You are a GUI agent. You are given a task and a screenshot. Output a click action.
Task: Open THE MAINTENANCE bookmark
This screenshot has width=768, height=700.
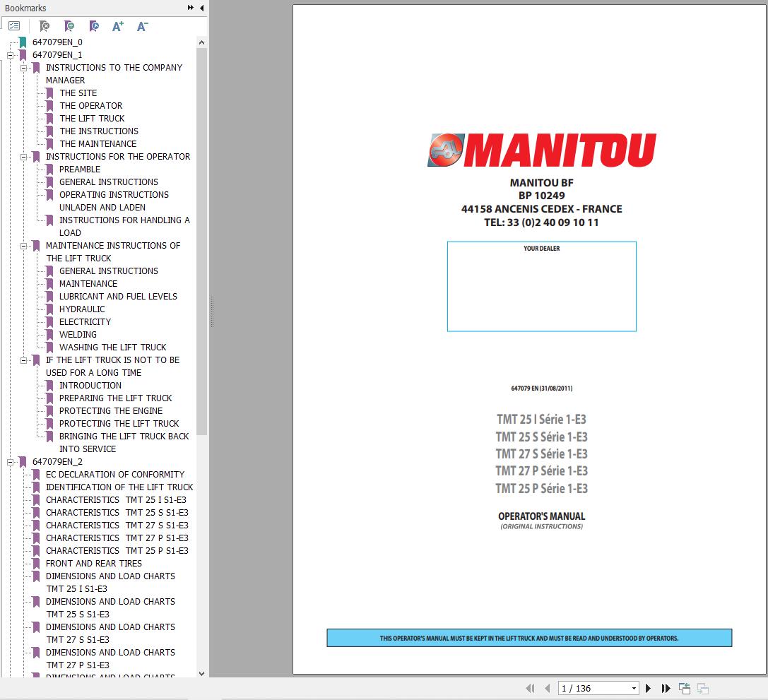pos(98,144)
